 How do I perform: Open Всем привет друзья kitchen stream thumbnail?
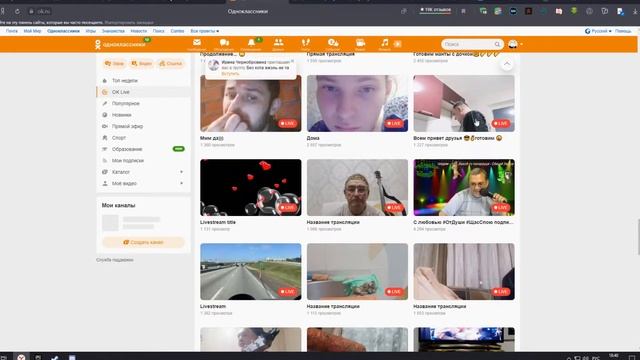pos(464,103)
